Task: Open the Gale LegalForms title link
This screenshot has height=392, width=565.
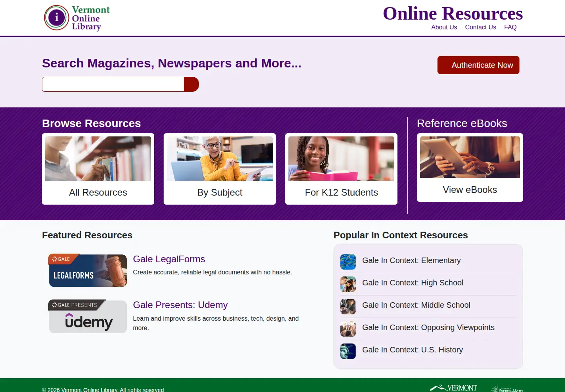Action: point(169,259)
